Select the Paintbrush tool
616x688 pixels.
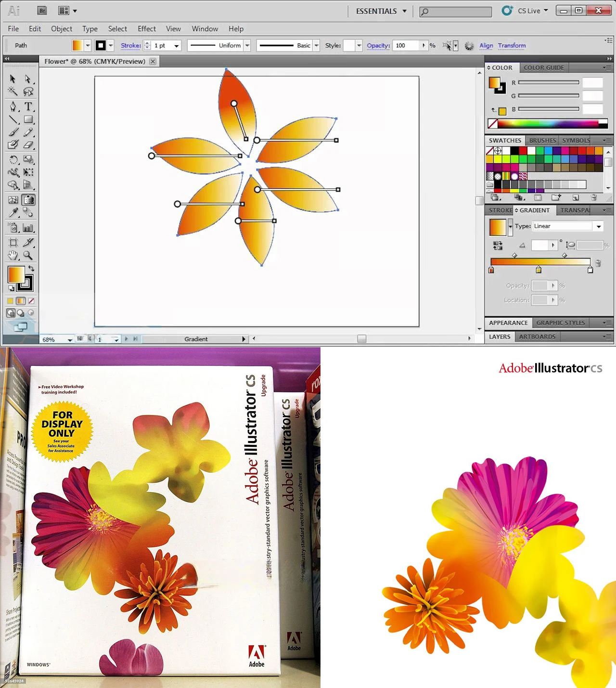14,132
